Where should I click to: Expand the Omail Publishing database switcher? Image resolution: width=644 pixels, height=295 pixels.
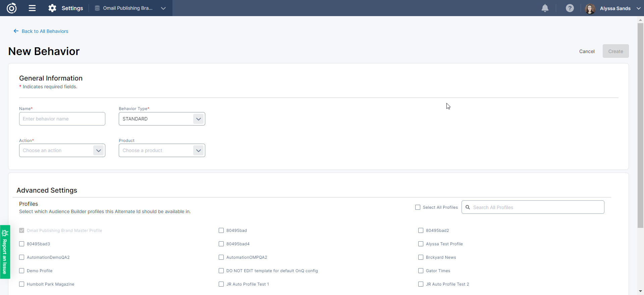pos(163,8)
